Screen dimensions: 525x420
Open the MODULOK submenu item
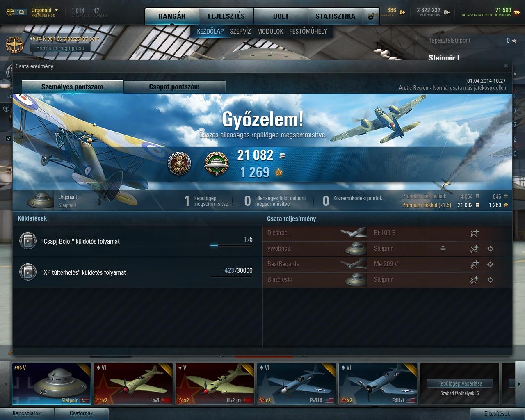click(270, 31)
